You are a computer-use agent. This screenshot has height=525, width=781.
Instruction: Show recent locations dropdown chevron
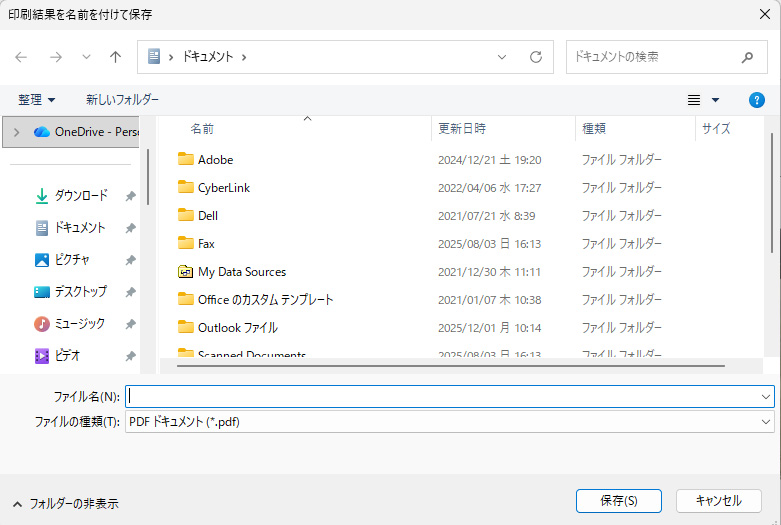pos(86,57)
